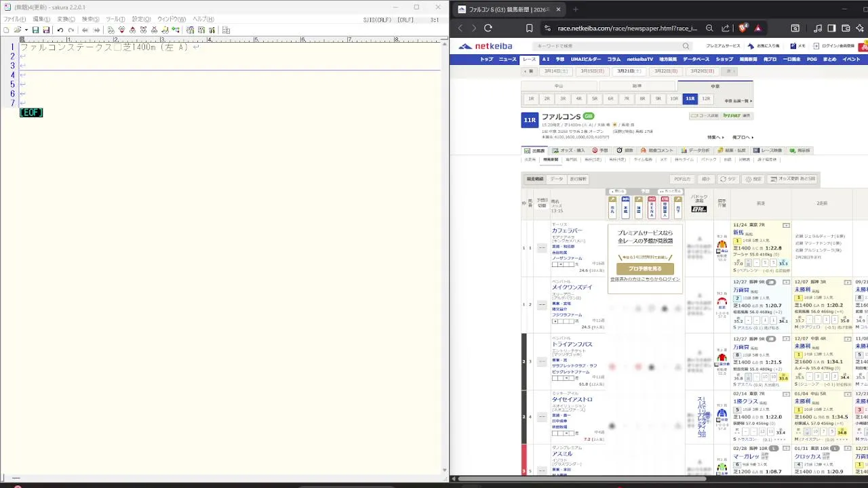Open the dropdown arrow beside the sakura Open icon
Screen dimensions: 868x488
26,30
